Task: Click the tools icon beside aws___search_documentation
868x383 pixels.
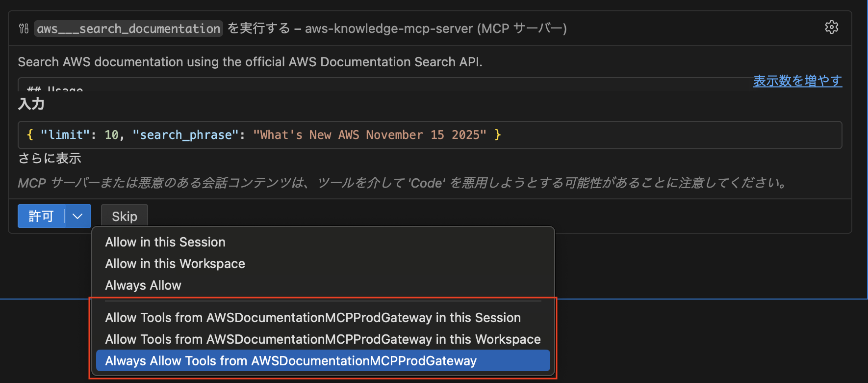Action: tap(24, 28)
